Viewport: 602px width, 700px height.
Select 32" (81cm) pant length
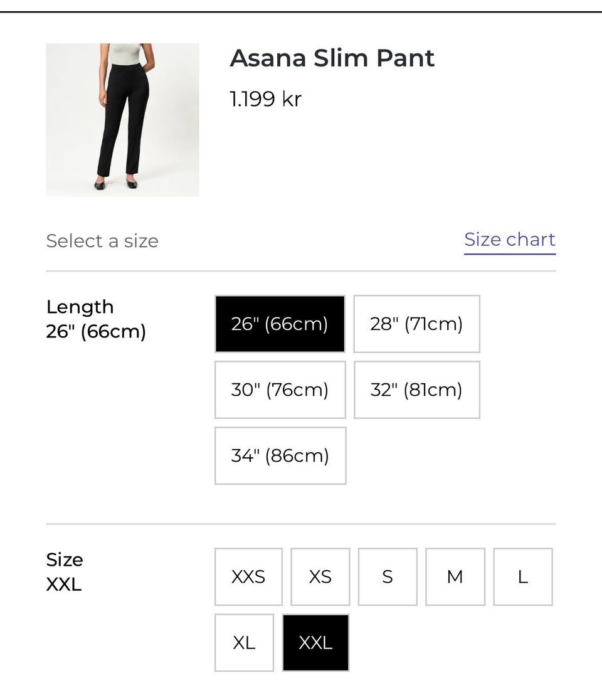coord(416,390)
